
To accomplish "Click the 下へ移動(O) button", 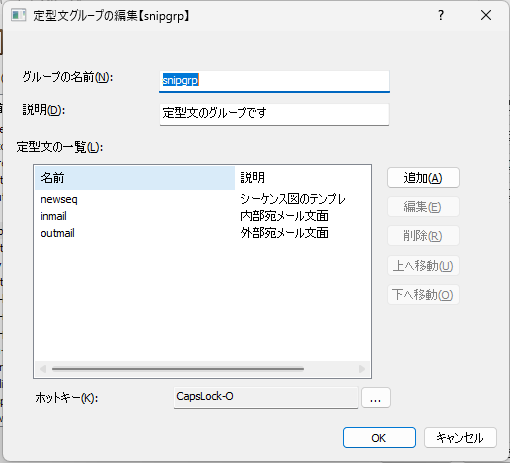I will click(423, 295).
